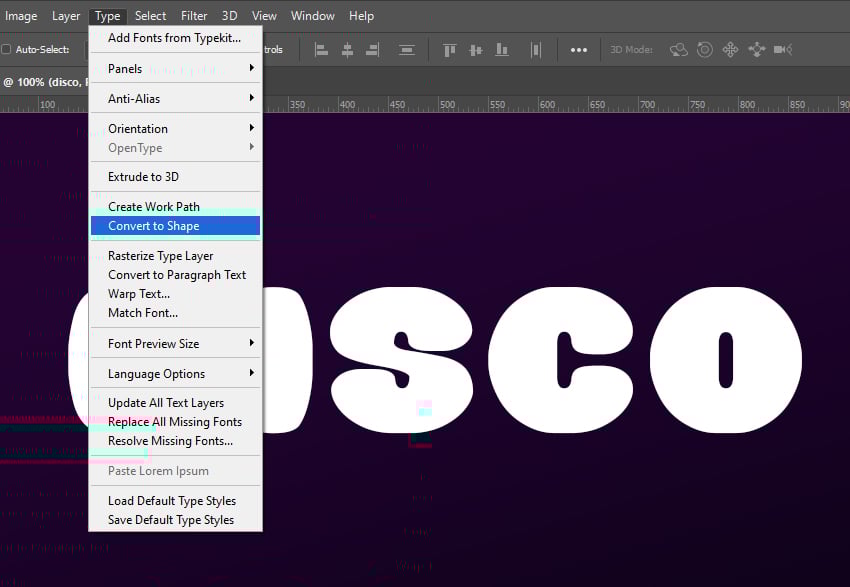Open the Image menu
Viewport: 850px width, 587px height.
[21, 16]
